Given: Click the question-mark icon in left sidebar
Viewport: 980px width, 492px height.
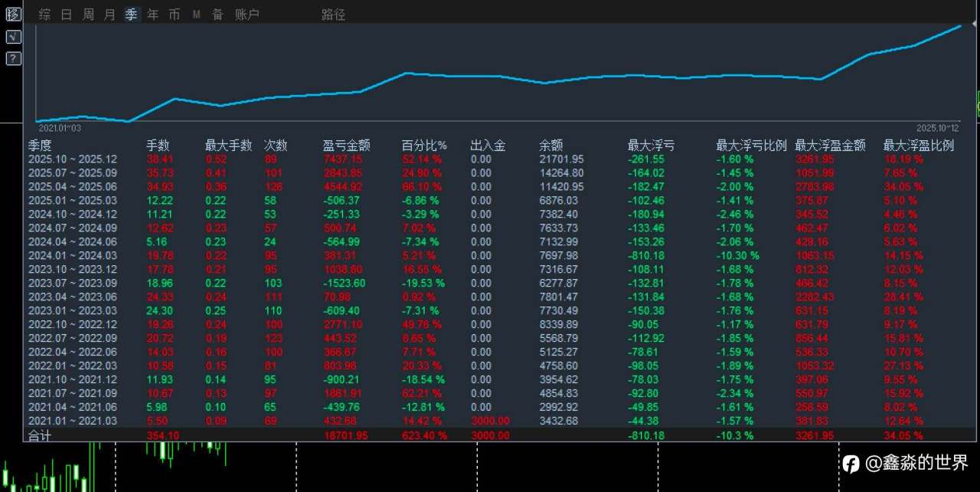Looking at the screenshot, I should 12,58.
